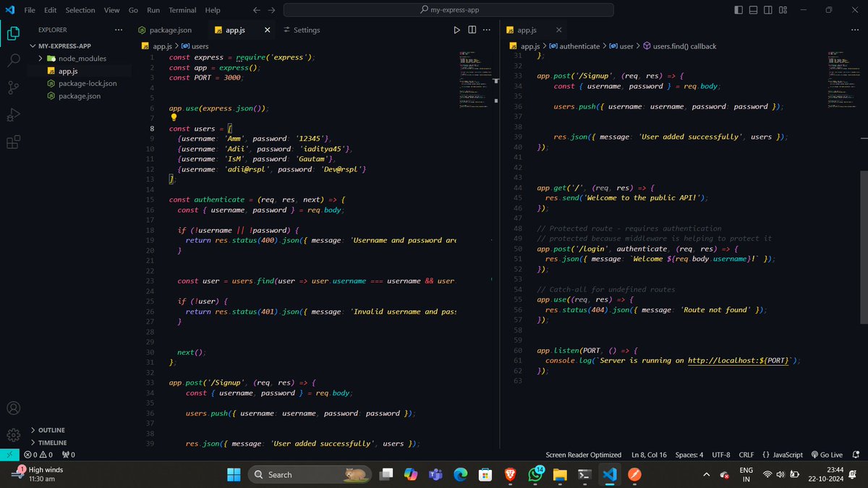Open File Explorer from the taskbar
Screen dimensions: 868x488
pos(560,474)
